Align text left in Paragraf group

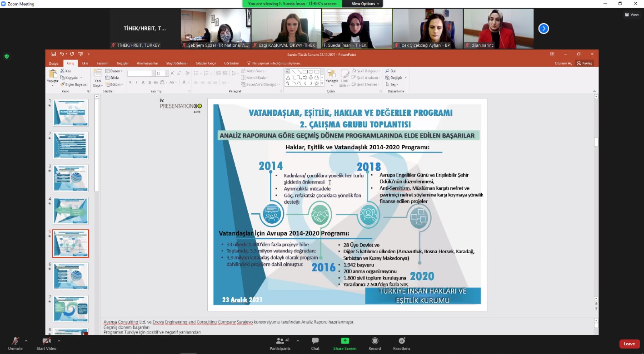(x=196, y=82)
